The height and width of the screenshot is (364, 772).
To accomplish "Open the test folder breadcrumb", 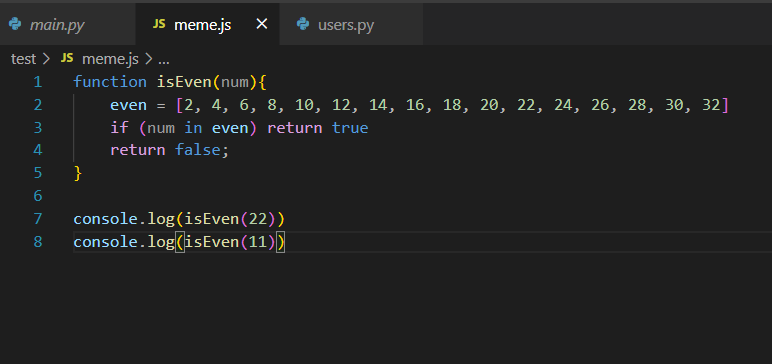I will click(x=24, y=59).
